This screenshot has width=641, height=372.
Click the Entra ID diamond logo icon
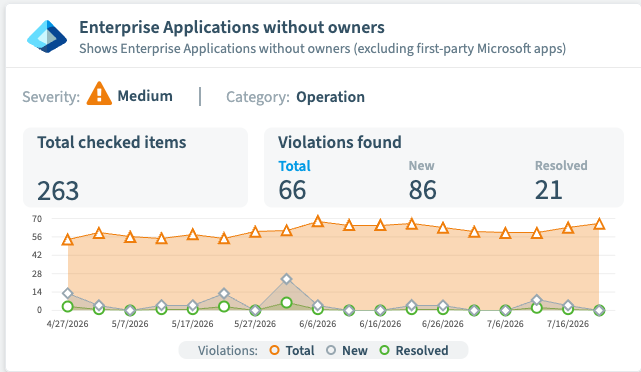coord(47,36)
